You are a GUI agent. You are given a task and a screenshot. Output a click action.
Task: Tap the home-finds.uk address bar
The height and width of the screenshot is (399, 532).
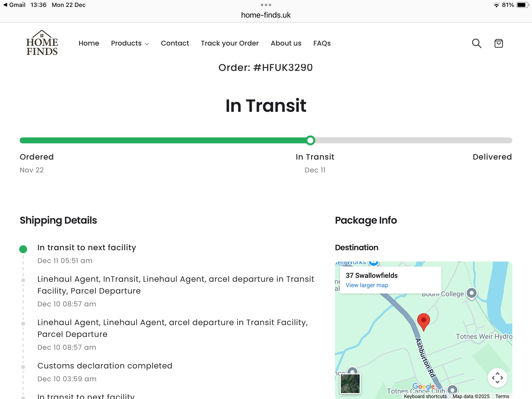point(266,15)
